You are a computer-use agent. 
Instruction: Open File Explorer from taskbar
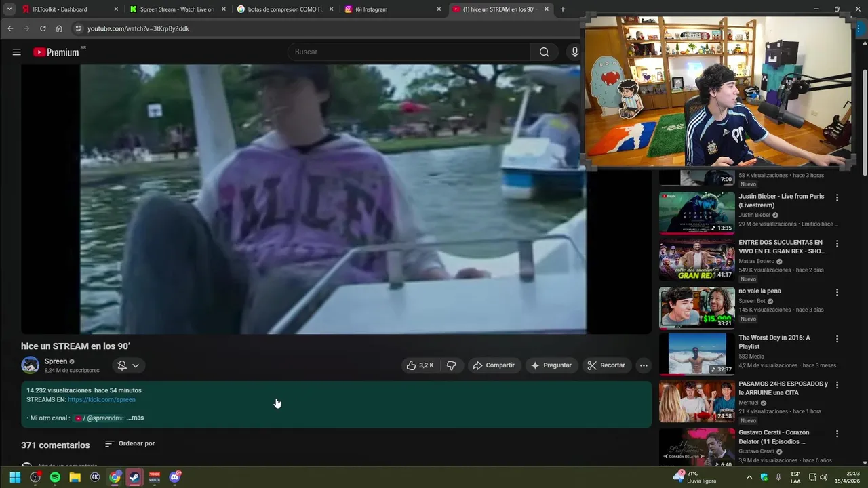75,477
